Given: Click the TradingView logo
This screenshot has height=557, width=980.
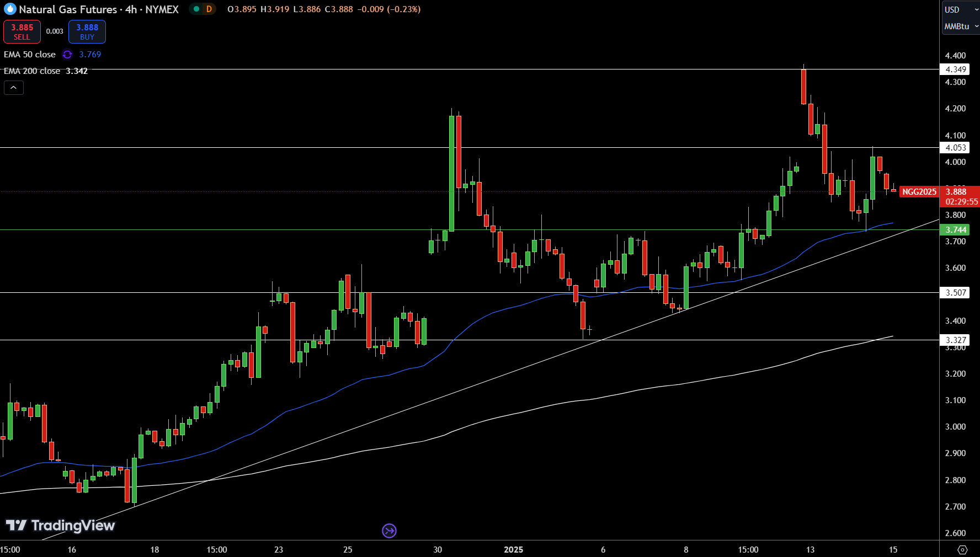Looking at the screenshot, I should [x=60, y=526].
